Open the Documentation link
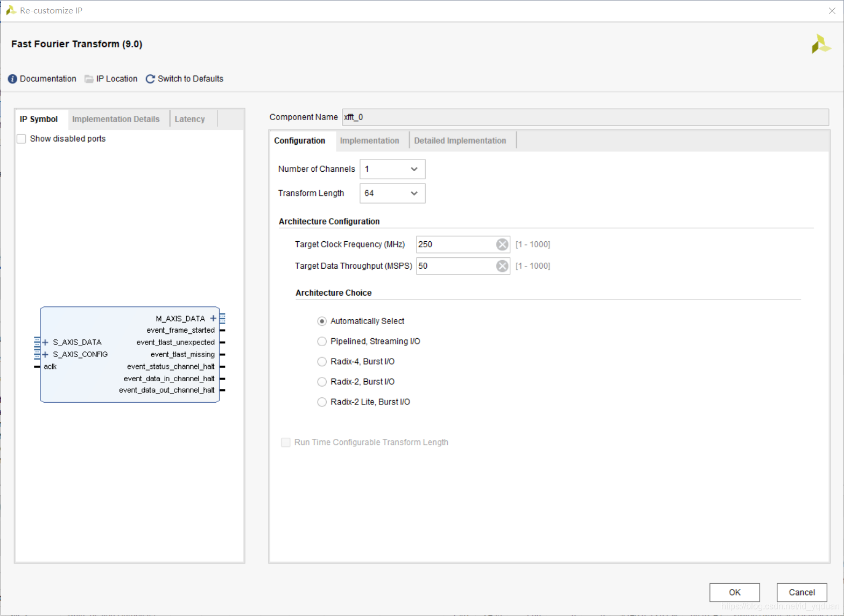Image resolution: width=844 pixels, height=616 pixels. click(x=48, y=79)
